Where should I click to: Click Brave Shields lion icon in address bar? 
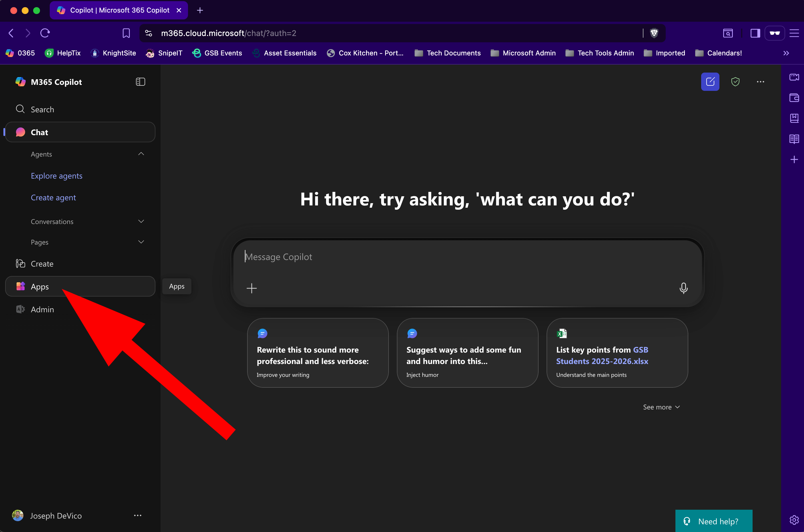pyautogui.click(x=654, y=33)
